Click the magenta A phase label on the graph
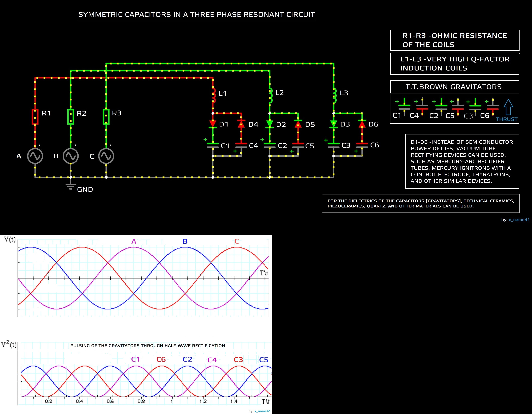Image resolution: width=532 pixels, height=414 pixels. [x=134, y=241]
